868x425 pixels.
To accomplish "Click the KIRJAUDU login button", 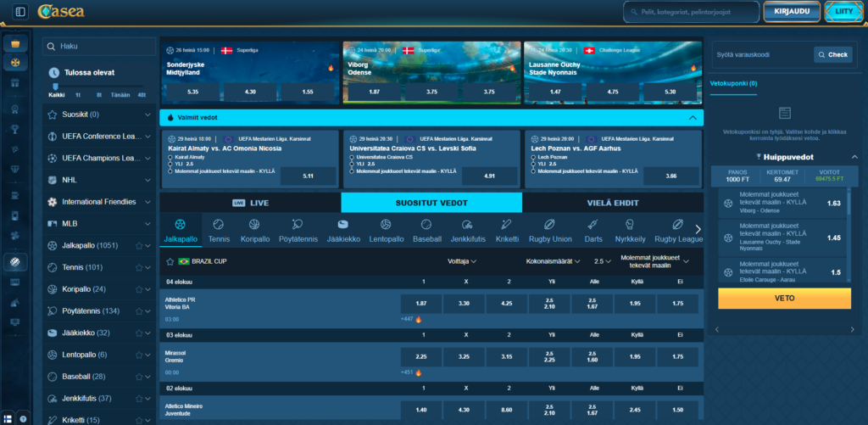I will (x=792, y=11).
